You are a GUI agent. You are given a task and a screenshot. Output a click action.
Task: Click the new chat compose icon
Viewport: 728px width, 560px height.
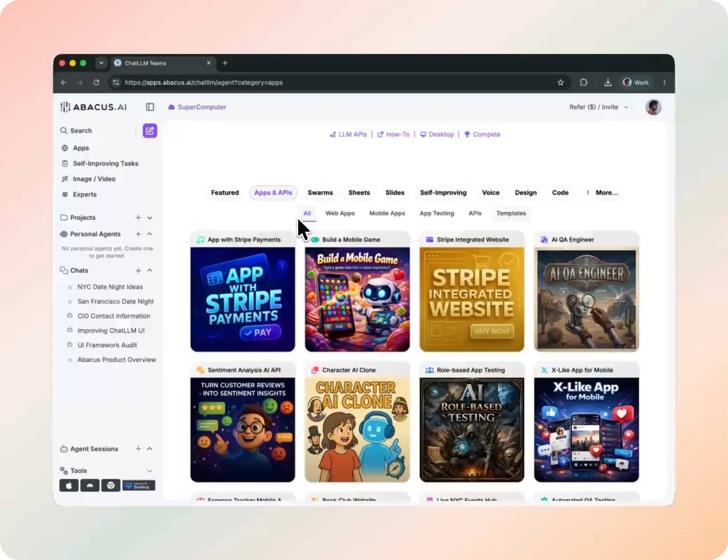click(x=150, y=131)
